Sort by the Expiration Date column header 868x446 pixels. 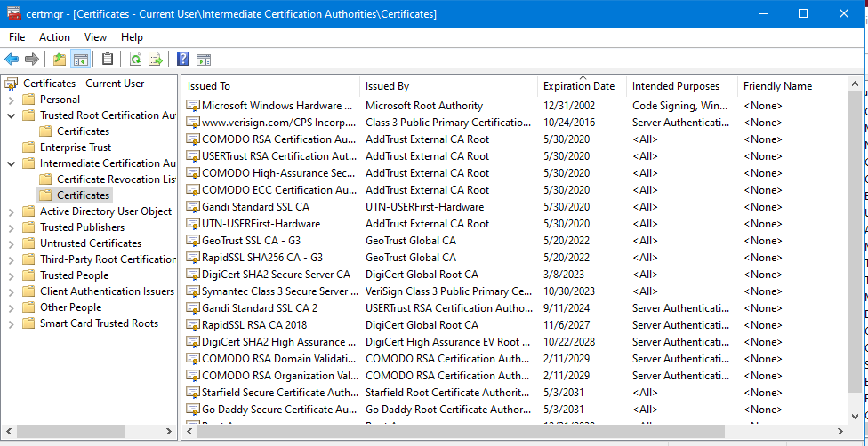pos(582,86)
